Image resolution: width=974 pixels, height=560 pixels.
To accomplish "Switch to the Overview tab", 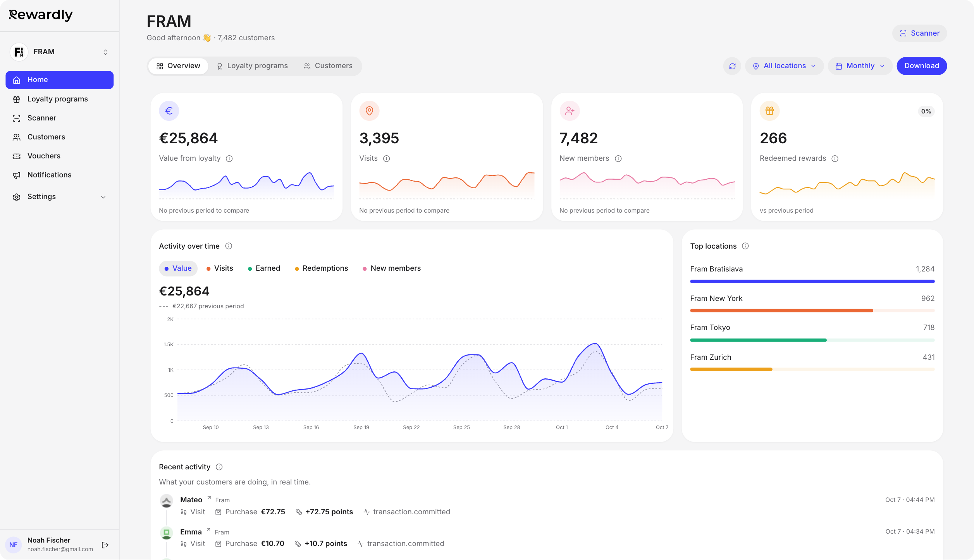I will point(178,66).
